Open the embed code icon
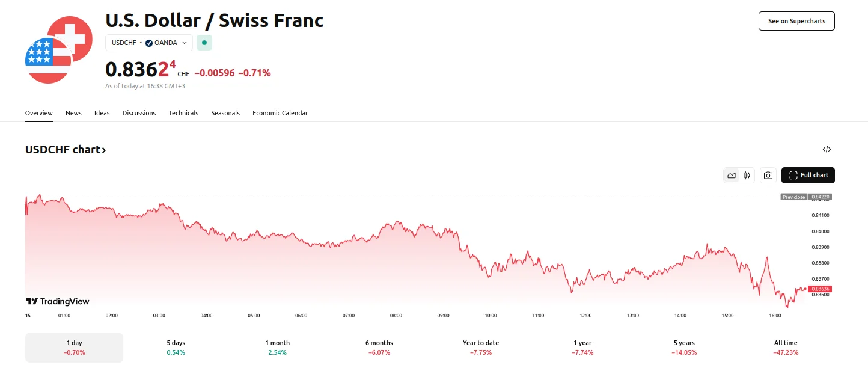The height and width of the screenshot is (377, 868). click(x=827, y=150)
